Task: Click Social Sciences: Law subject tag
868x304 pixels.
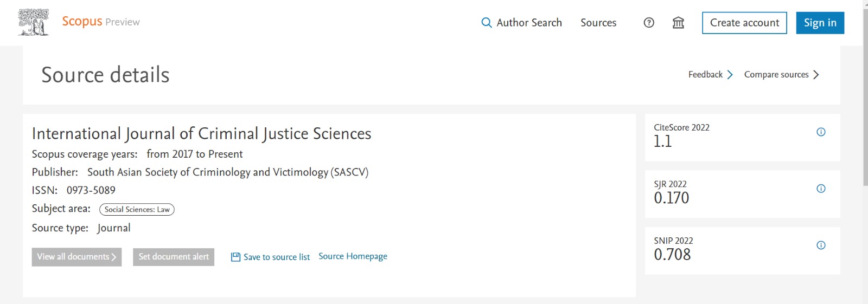Action: (x=137, y=210)
